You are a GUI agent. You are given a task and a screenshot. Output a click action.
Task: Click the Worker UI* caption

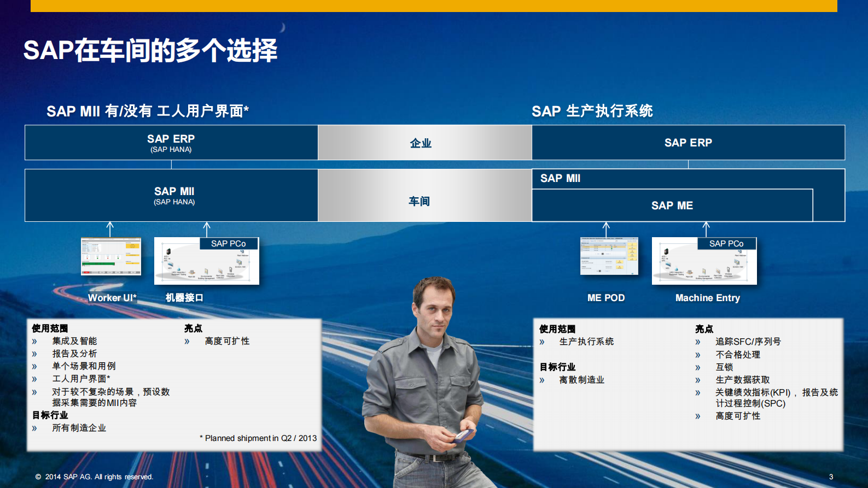pyautogui.click(x=112, y=298)
